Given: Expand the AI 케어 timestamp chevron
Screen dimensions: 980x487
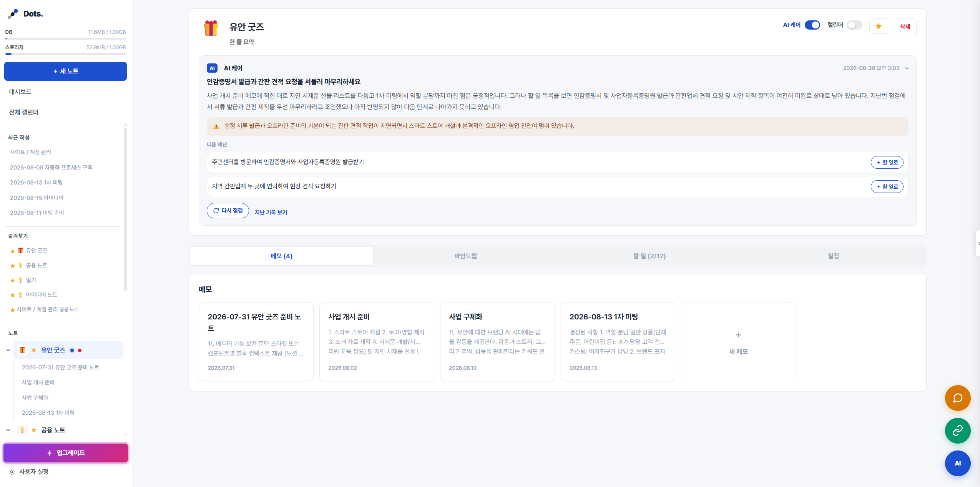Looking at the screenshot, I should click(907, 68).
